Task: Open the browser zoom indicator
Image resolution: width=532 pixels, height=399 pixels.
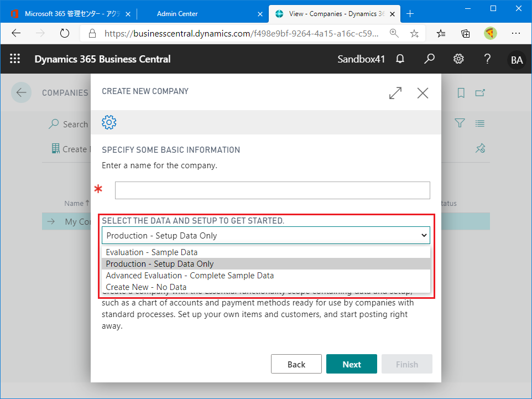Action: click(394, 33)
